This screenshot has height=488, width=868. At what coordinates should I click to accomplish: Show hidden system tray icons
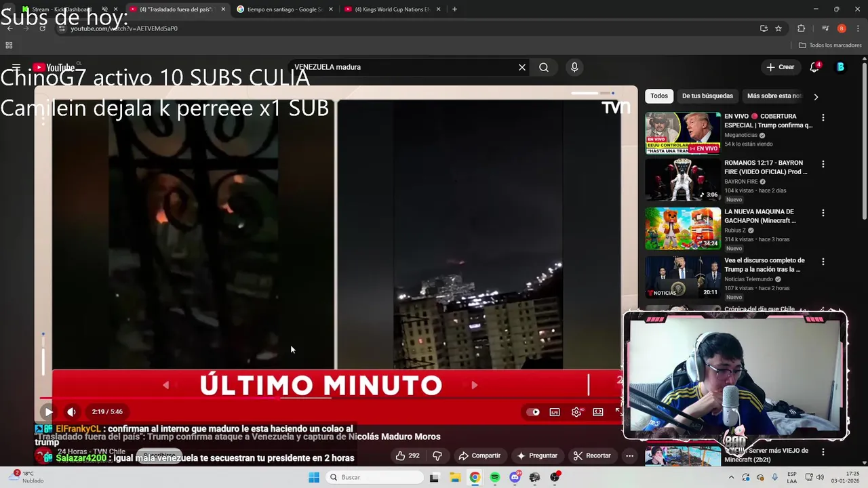tap(731, 477)
